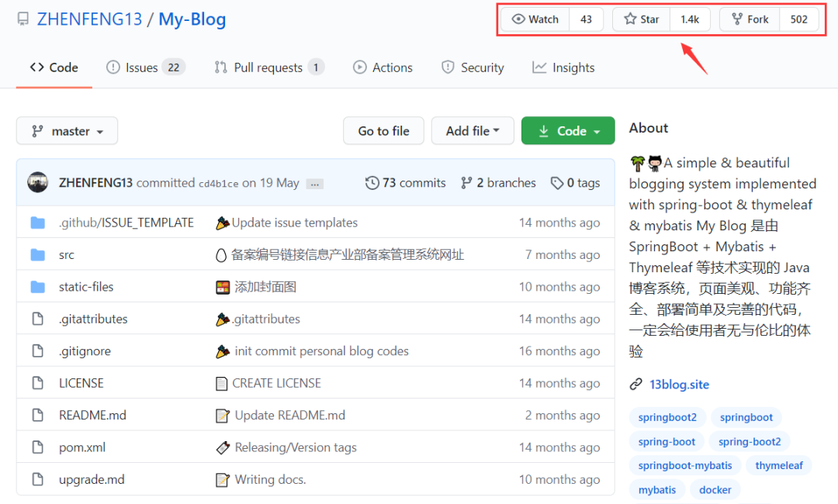Open the LICENSE file
Screen dimensions: 838x504
coord(81,383)
